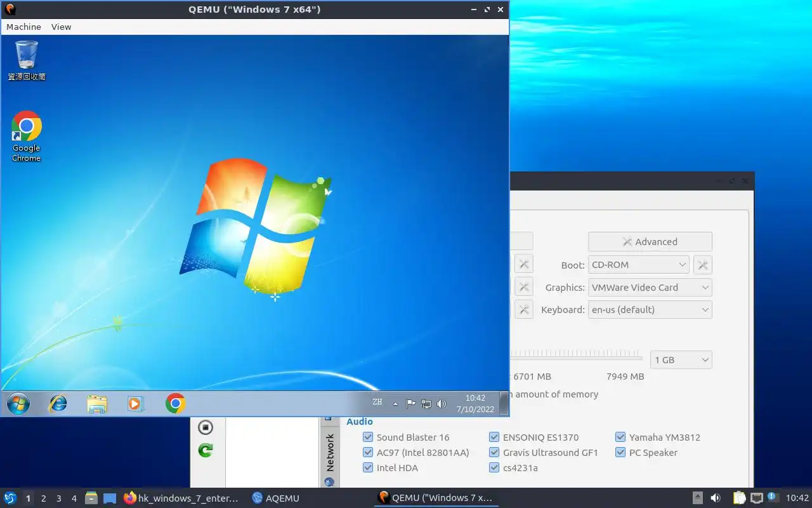Toggle the AC97 (Intel 82801AA) checkbox
The width and height of the screenshot is (812, 508).
pos(367,452)
